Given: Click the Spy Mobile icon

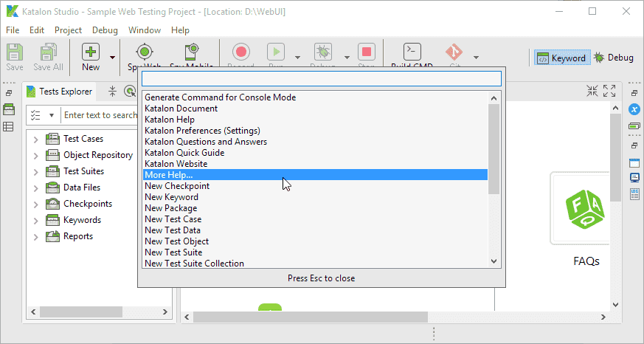Looking at the screenshot, I should [x=191, y=53].
